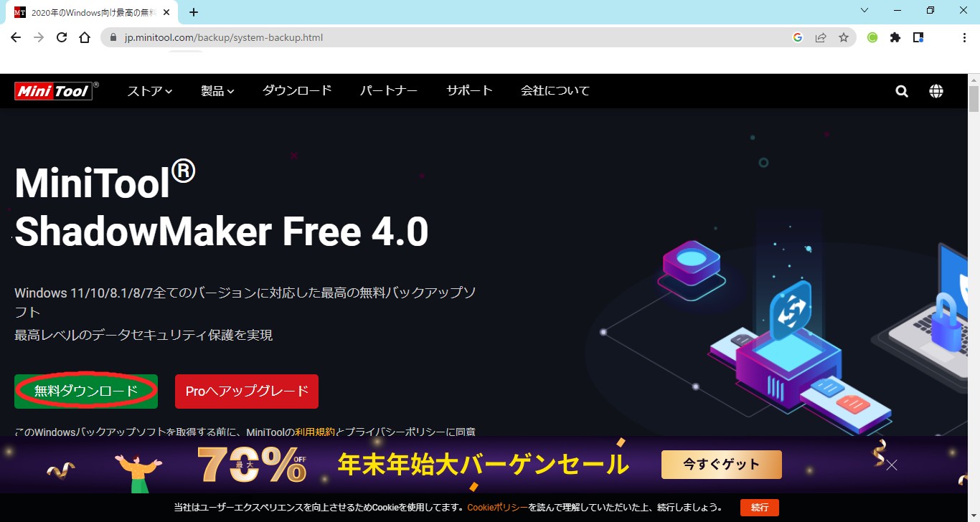Open the ダウンロード menu item
Screen dimensions: 980x522
pyautogui.click(x=297, y=90)
